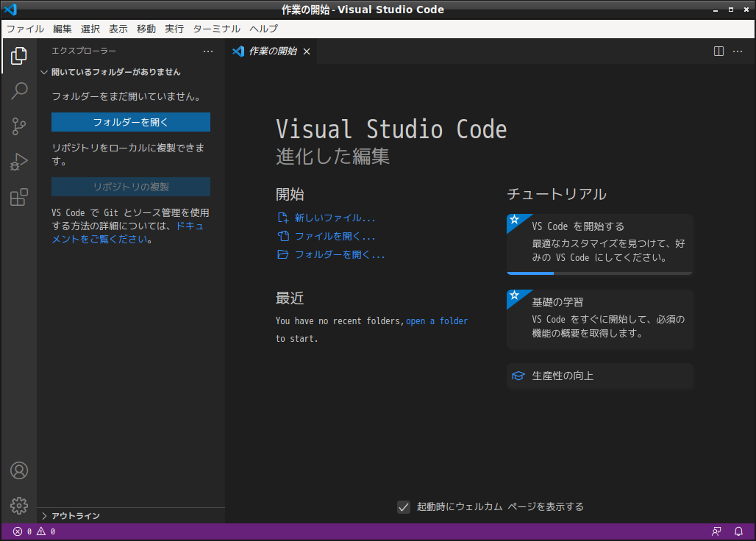Click the 最近 heading
Screen dimensions: 756x541
coord(290,298)
